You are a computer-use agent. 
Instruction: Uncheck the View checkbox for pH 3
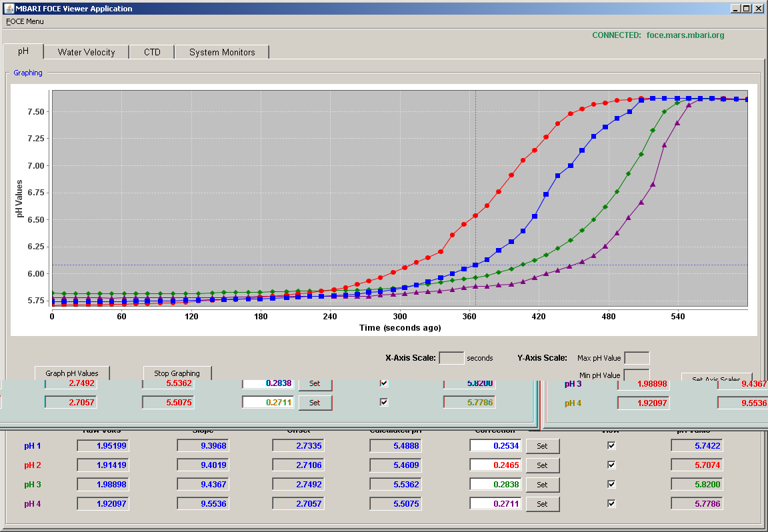click(x=611, y=484)
